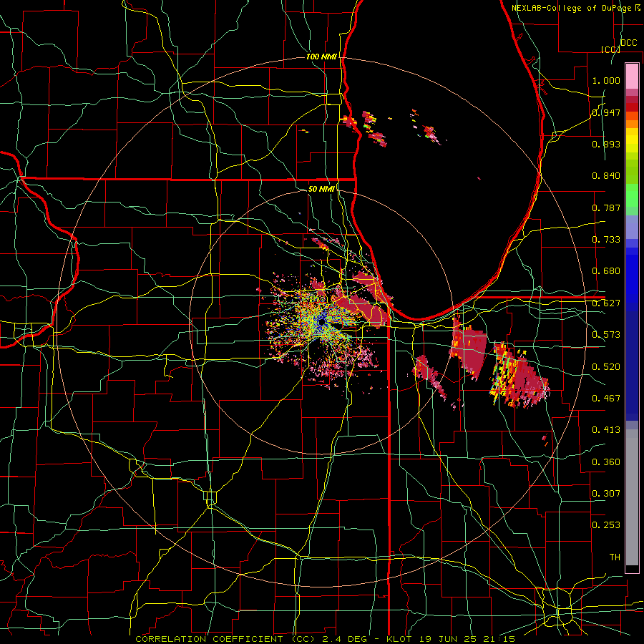Click the TH label near the color bar bottom
This screenshot has width=644, height=644.
(x=615, y=557)
